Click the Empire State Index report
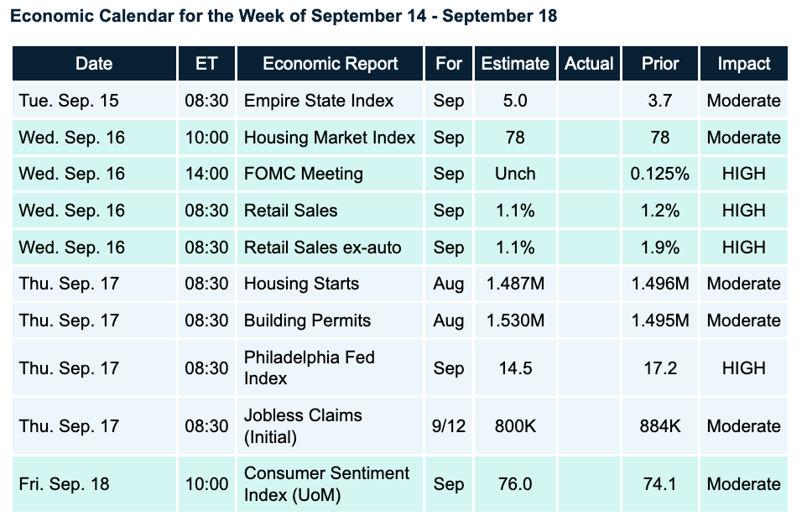 coord(319,101)
